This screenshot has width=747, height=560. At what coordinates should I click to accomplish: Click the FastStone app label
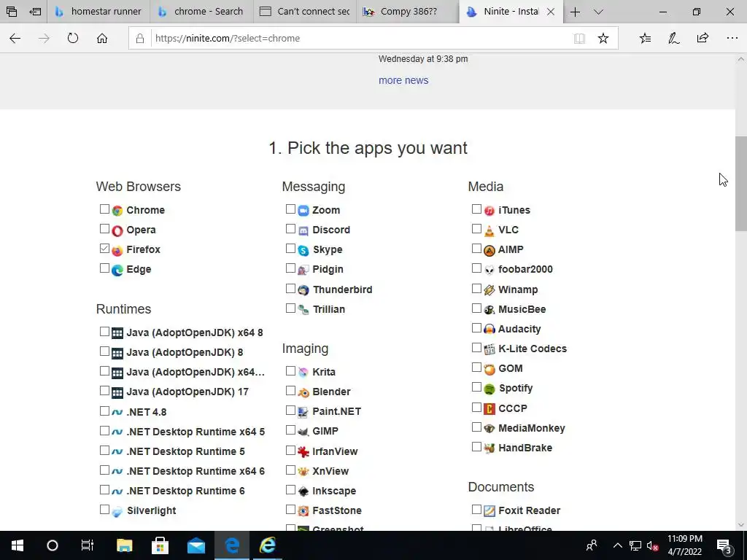[337, 511]
